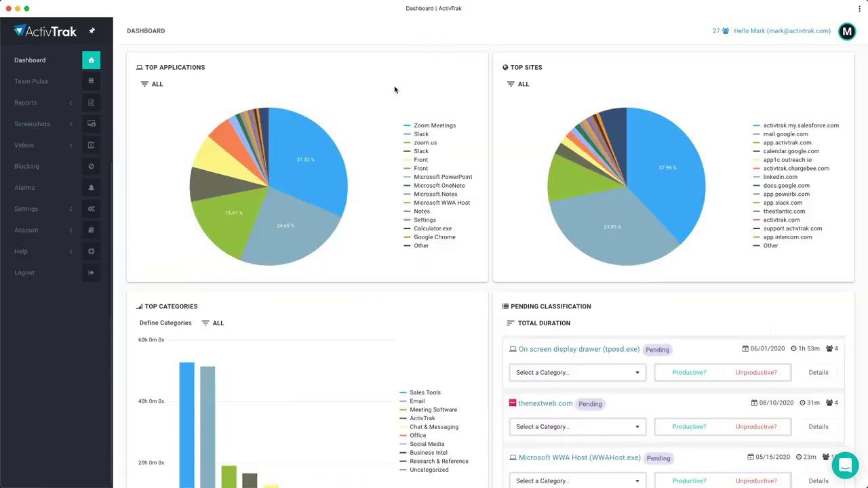868x488 pixels.
Task: Click the Dashboard home icon in sidebar
Action: pyautogui.click(x=91, y=60)
